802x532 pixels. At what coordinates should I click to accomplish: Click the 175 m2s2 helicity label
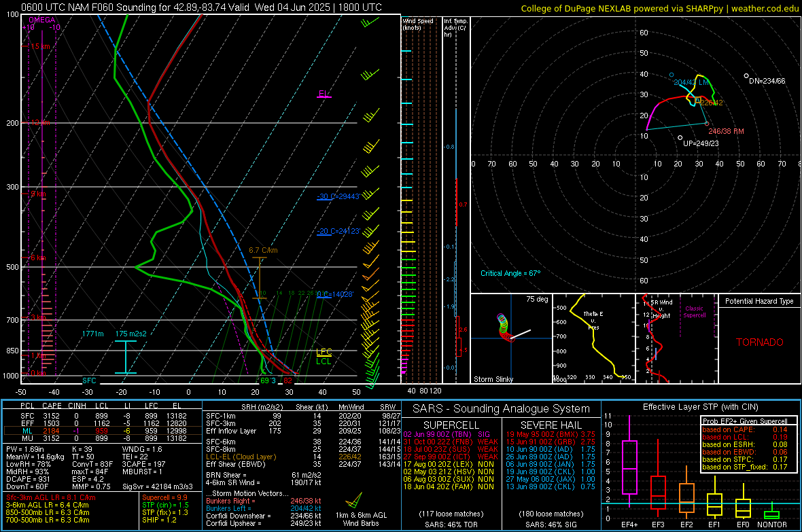pyautogui.click(x=131, y=334)
